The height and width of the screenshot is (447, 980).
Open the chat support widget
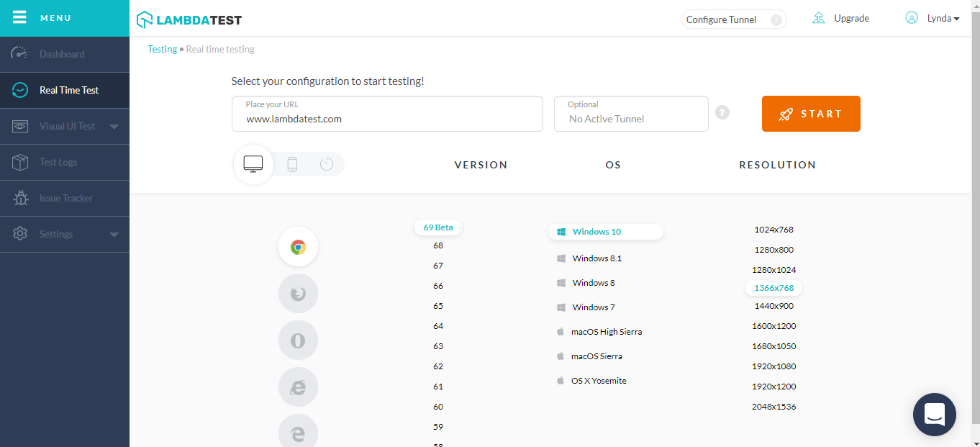934,415
